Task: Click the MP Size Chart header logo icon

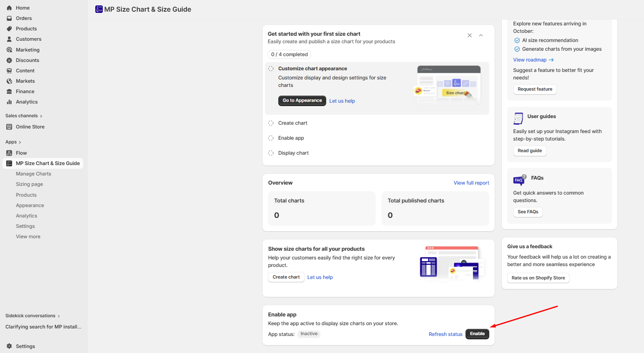Action: pos(99,9)
